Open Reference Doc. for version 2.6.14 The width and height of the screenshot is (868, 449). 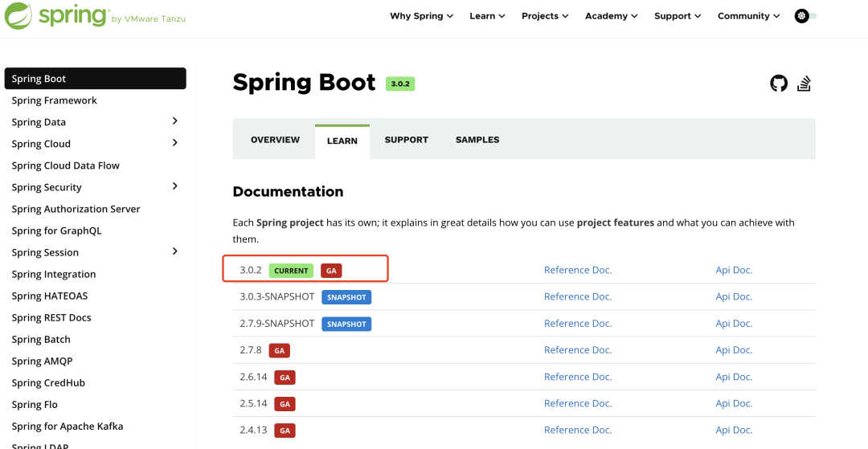coord(578,377)
